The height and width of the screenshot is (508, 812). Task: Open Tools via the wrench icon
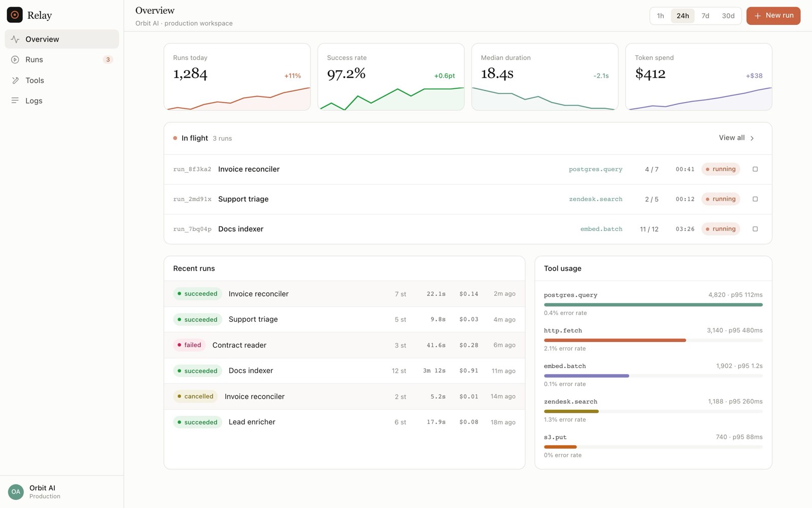coord(15,80)
